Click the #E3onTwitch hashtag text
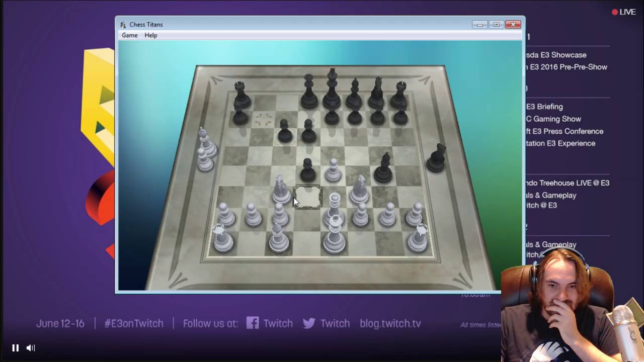The height and width of the screenshot is (362, 644). 134,324
